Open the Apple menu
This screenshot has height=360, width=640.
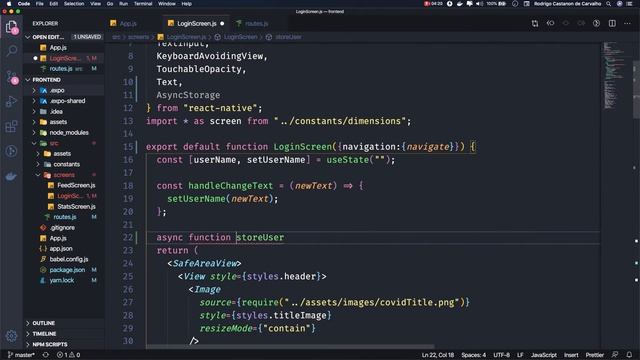(x=8, y=4)
